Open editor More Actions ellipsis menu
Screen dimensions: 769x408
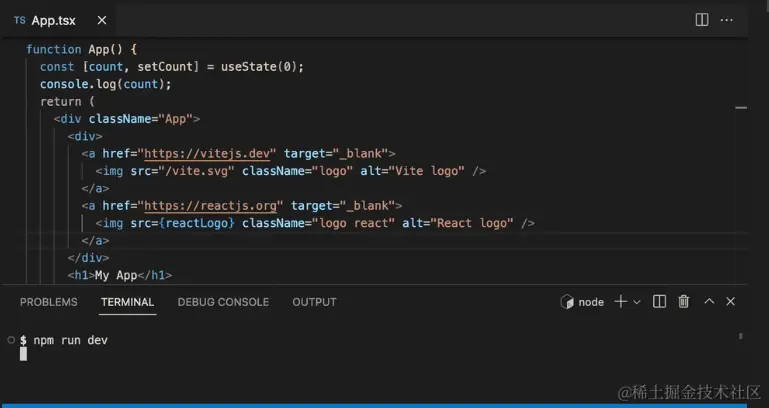726,20
